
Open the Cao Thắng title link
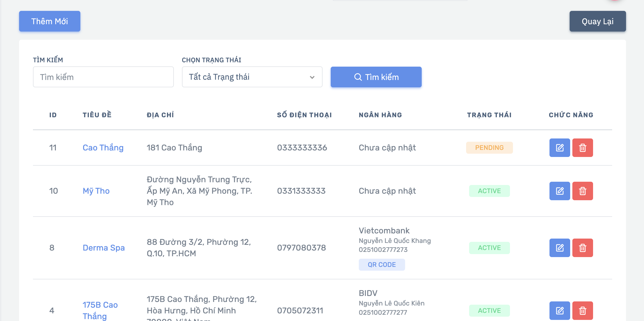pos(103,148)
